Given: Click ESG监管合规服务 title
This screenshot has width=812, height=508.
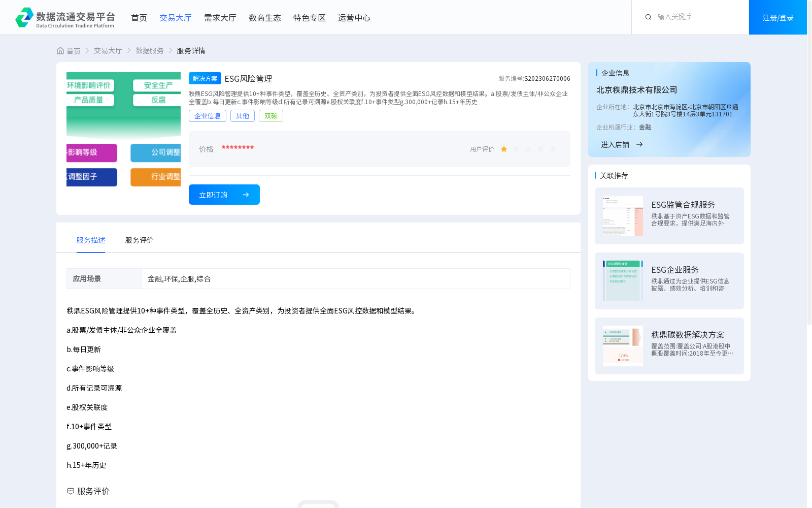Looking at the screenshot, I should (683, 205).
